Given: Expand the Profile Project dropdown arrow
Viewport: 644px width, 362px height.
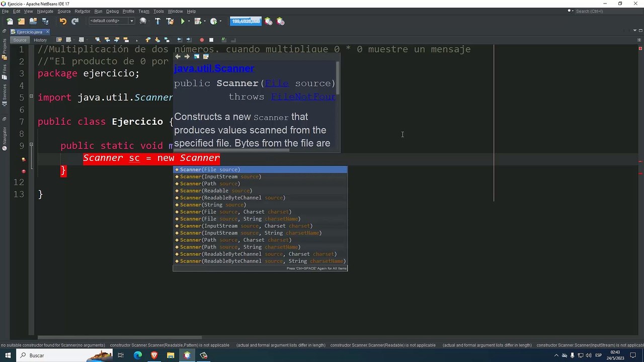Looking at the screenshot, I should [221, 21].
